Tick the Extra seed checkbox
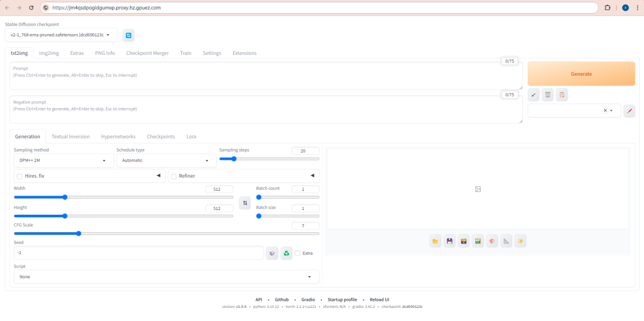The width and height of the screenshot is (644, 321). coord(298,253)
